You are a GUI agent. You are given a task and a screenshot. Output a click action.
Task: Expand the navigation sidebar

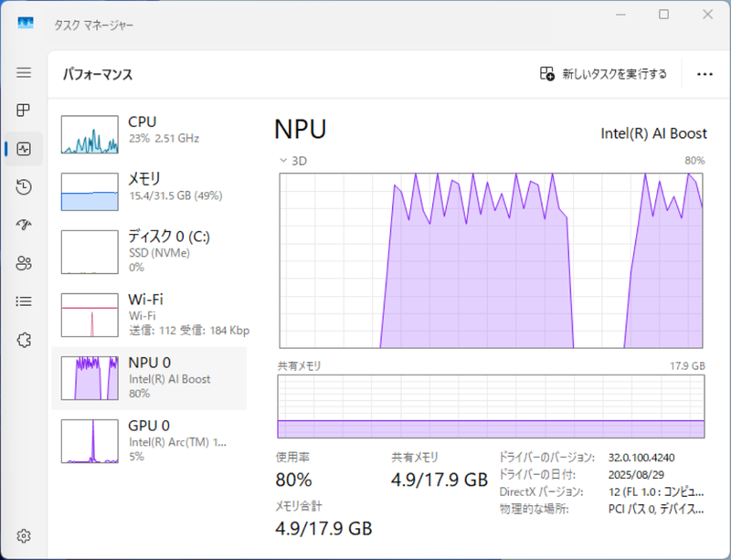(24, 73)
